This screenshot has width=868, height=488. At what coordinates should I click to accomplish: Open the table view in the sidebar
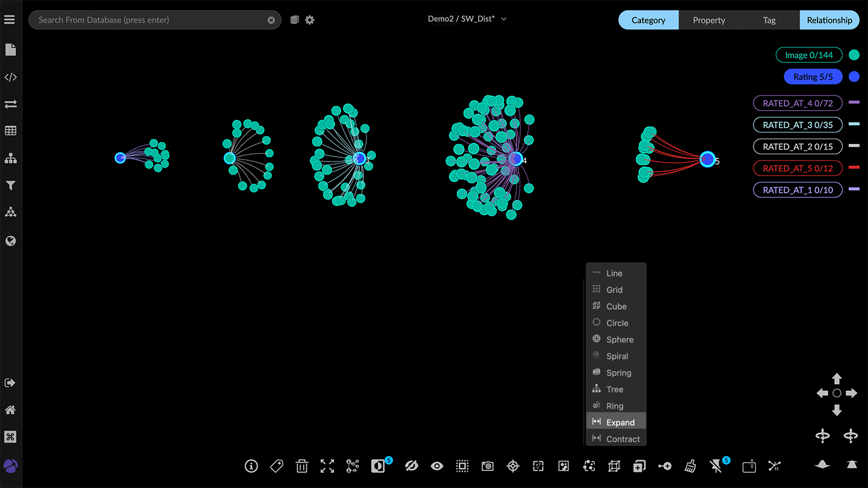pyautogui.click(x=10, y=131)
